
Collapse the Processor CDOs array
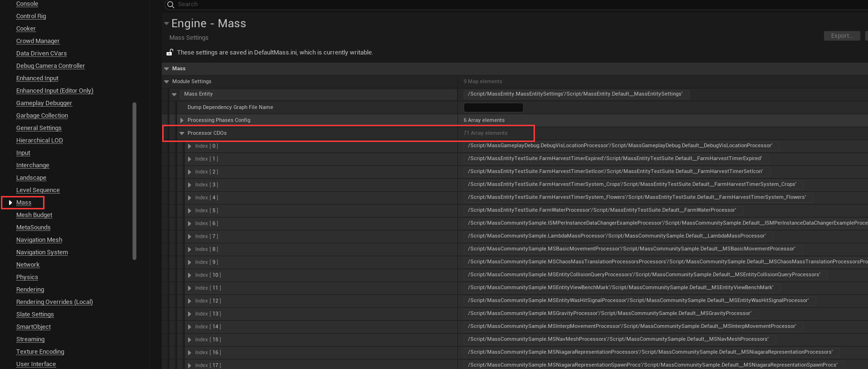pos(182,133)
